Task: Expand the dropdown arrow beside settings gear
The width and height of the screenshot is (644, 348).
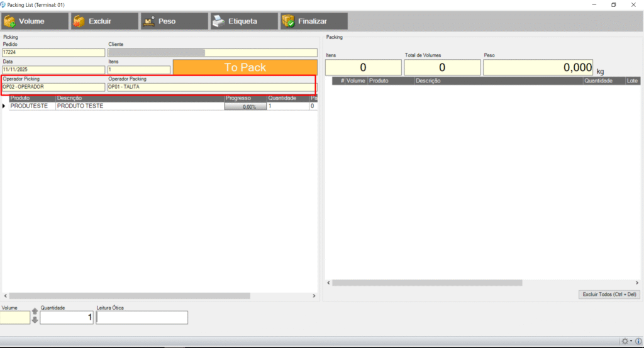Action: 631,341
